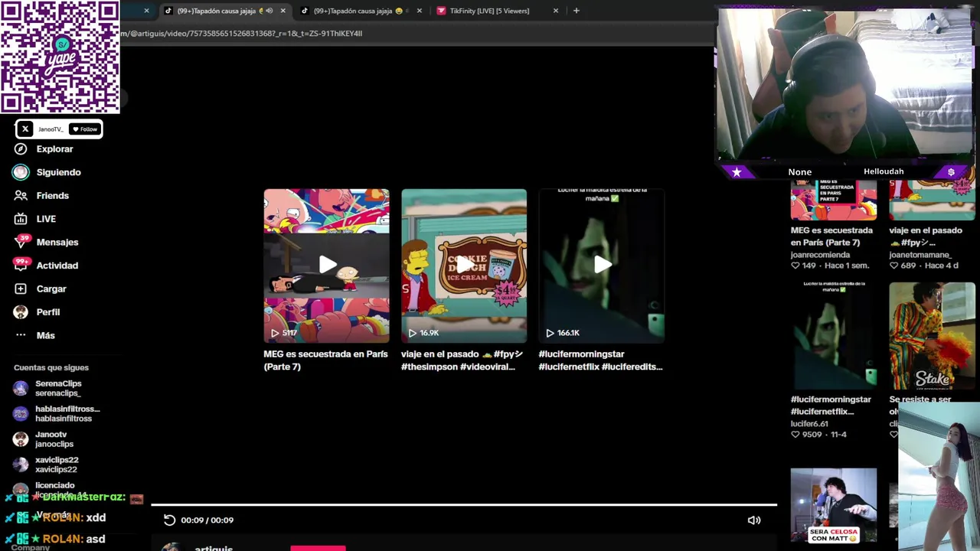The width and height of the screenshot is (980, 551).
Task: Click the X logo in JanooTV overlay
Action: [x=25, y=129]
